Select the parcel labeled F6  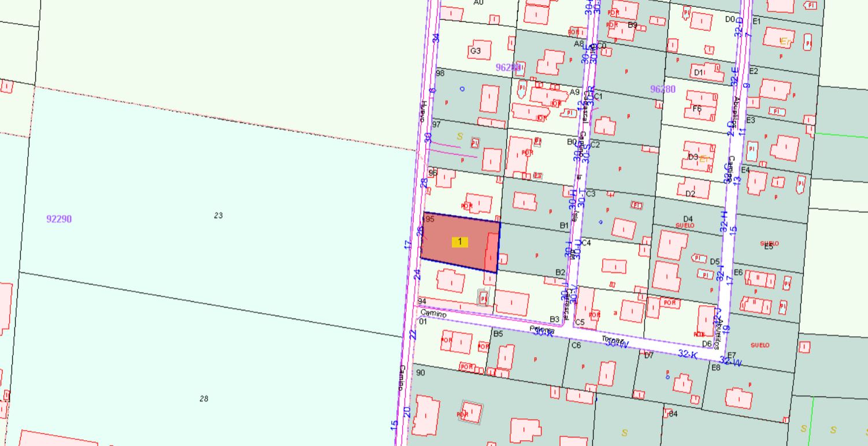(x=696, y=109)
